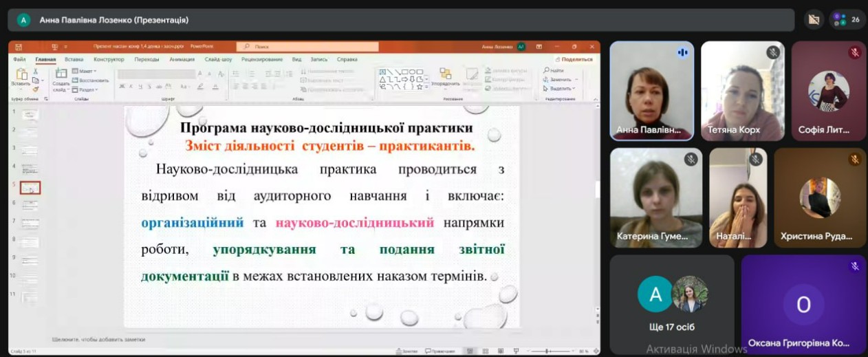Select the text box shape in shapes gallery
868x357 pixels.
coord(384,72)
